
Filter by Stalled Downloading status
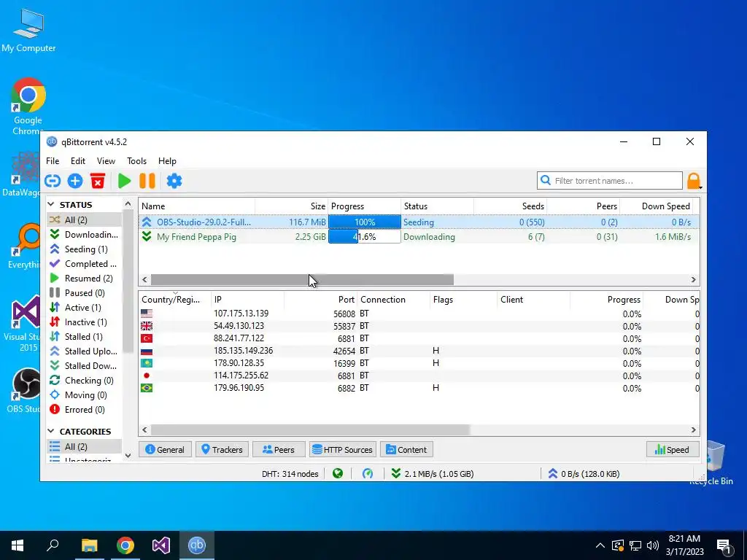(x=85, y=366)
